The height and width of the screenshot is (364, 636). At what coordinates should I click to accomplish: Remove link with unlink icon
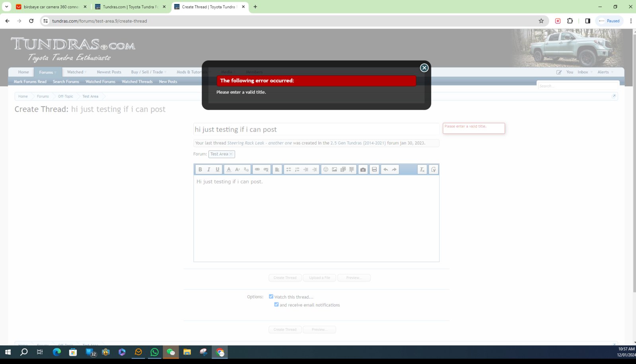tap(266, 170)
